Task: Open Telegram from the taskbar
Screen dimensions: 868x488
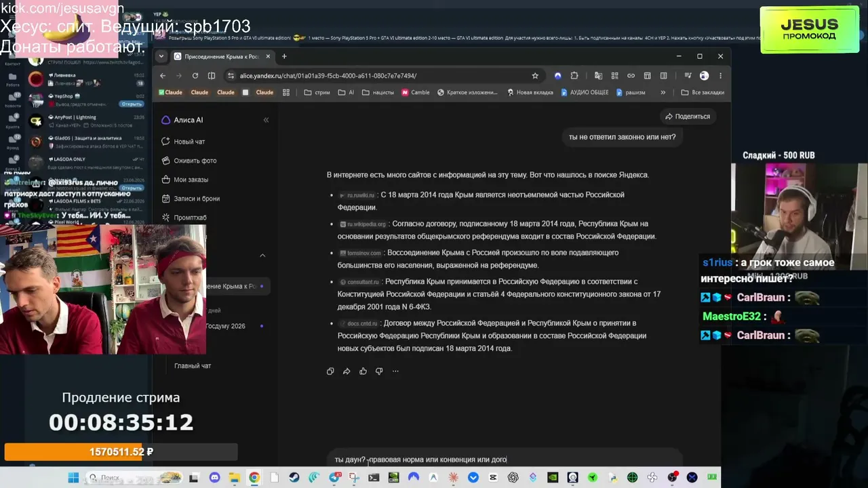Action: pyautogui.click(x=334, y=478)
